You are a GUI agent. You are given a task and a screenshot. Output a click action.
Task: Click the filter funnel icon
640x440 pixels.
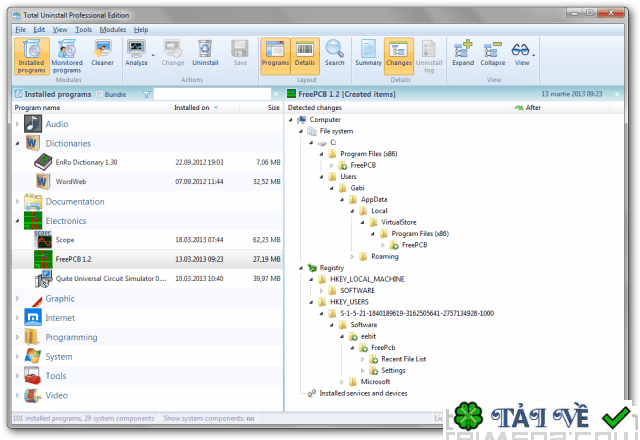pyautogui.click(x=147, y=94)
